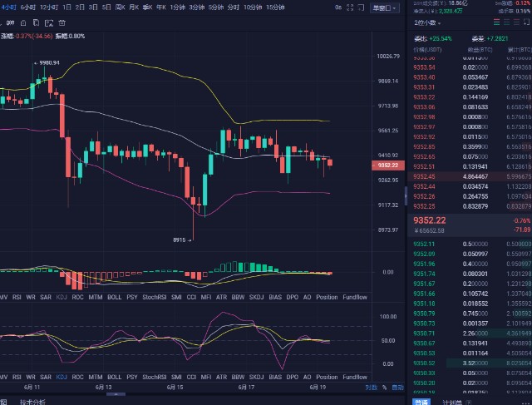This screenshot has width=532, height=405.
Task: Select RSI in the upper indicator row
Action: point(17,297)
